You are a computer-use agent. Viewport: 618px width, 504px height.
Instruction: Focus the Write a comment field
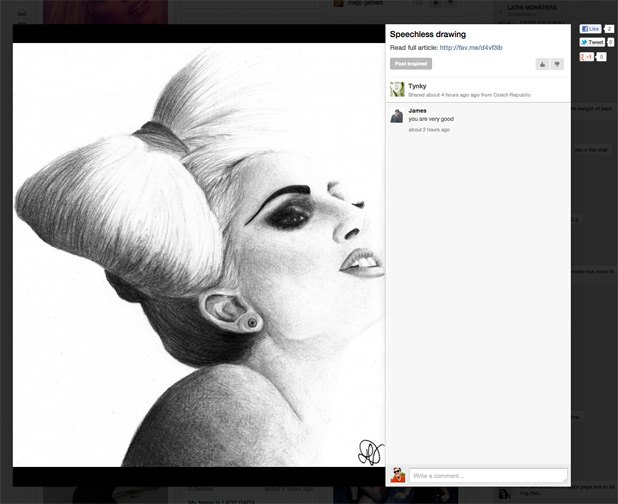(488, 476)
